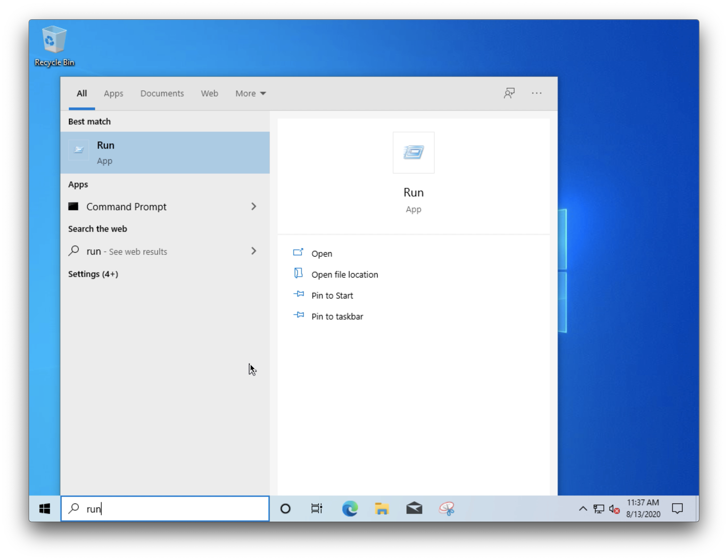Open the Action Center notification icon
This screenshot has width=728, height=560.
pos(677,509)
